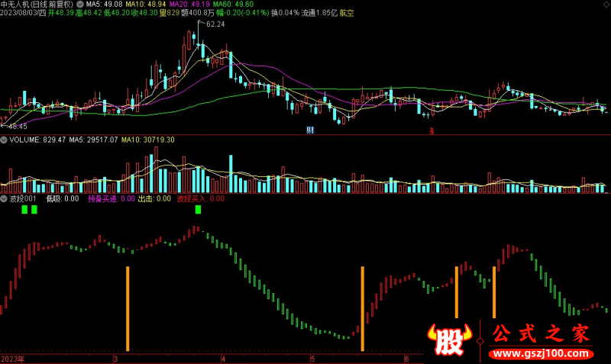Click the turnover rate 换0.04%

point(285,13)
